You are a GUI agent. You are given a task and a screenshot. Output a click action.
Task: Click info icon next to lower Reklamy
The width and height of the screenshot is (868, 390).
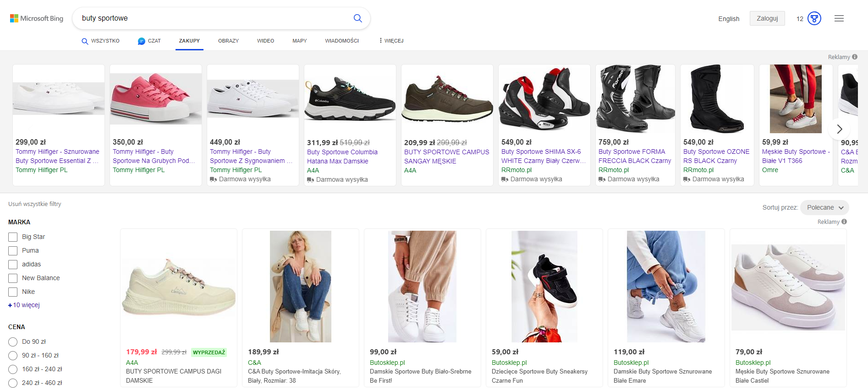point(844,222)
